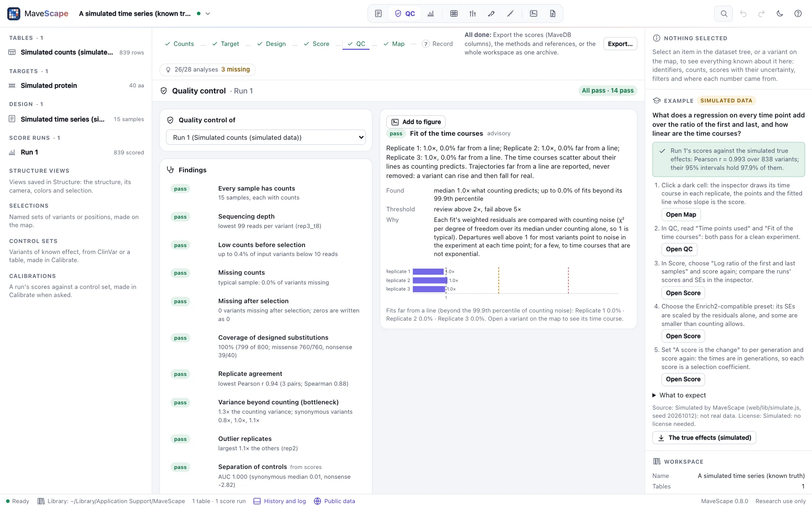Screen dimensions: 812x508
Task: Click the Replicate 2 bar in chart
Action: [430, 280]
